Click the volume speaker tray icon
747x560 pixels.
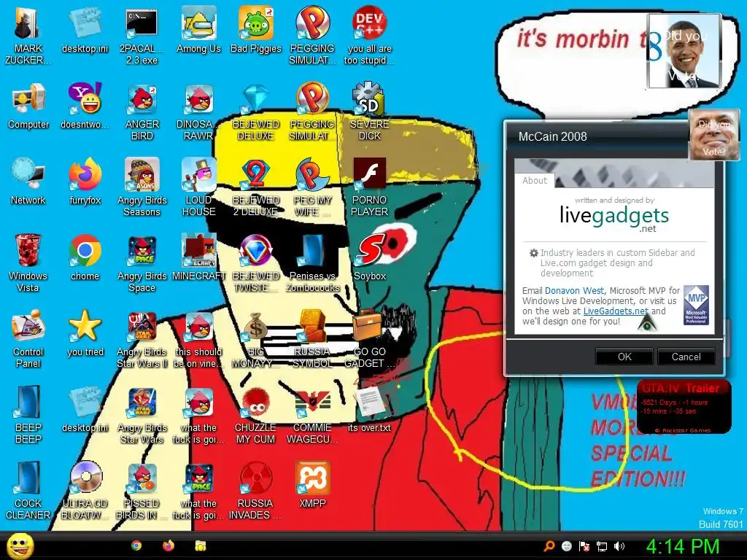pyautogui.click(x=619, y=546)
